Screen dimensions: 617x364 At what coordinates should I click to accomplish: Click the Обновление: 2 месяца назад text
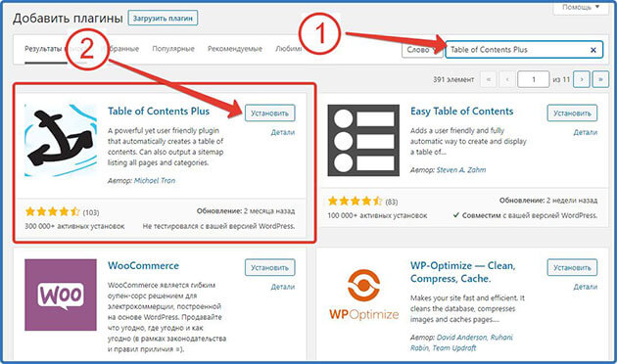click(x=246, y=211)
